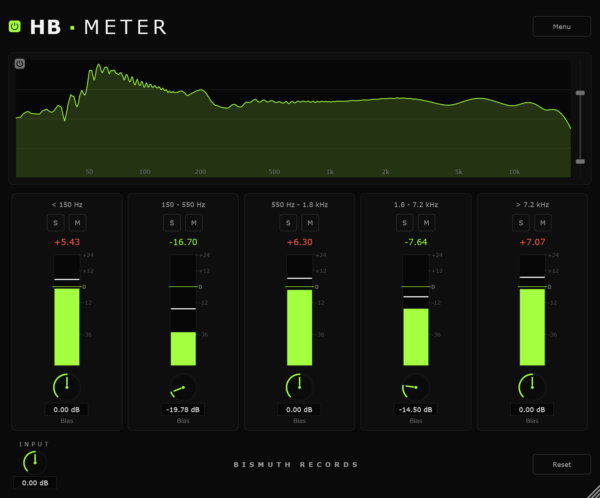Click the 550 Hz - 1.8 kHz level meter
This screenshot has height=498, width=600.
pos(300,310)
